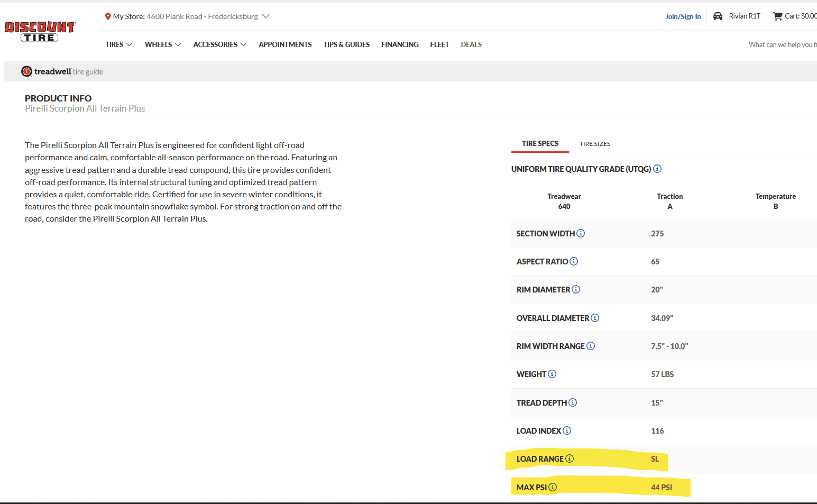Click the Treadwell tire guide logo icon

[26, 71]
